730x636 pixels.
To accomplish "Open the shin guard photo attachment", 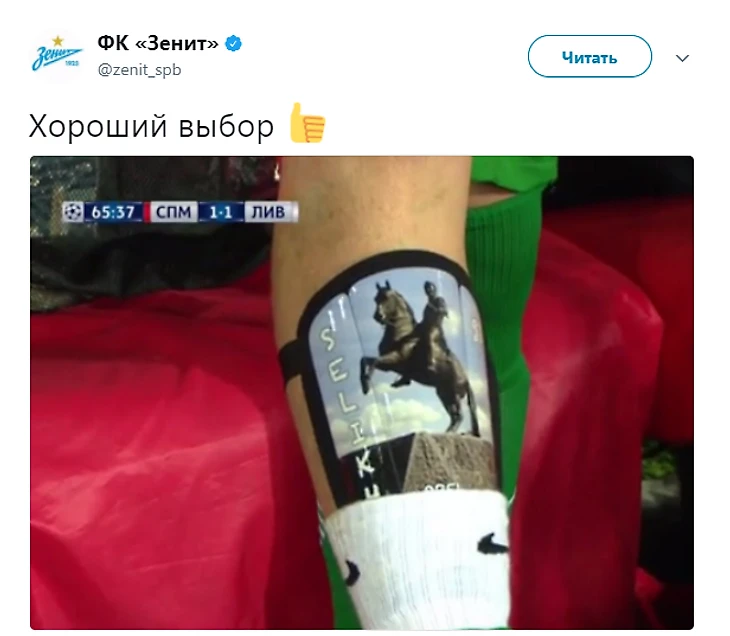I will (362, 392).
